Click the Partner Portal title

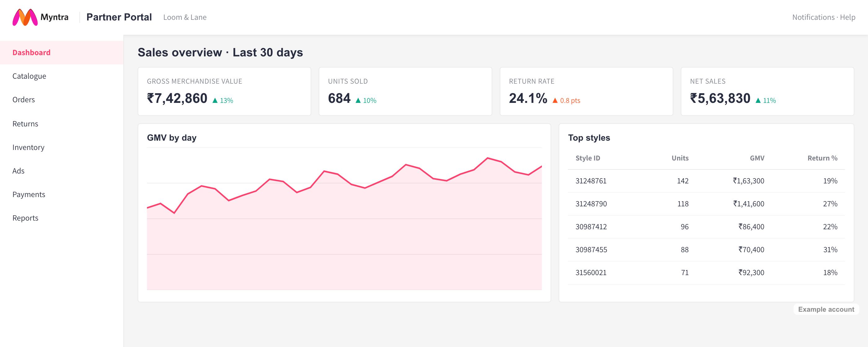(119, 17)
